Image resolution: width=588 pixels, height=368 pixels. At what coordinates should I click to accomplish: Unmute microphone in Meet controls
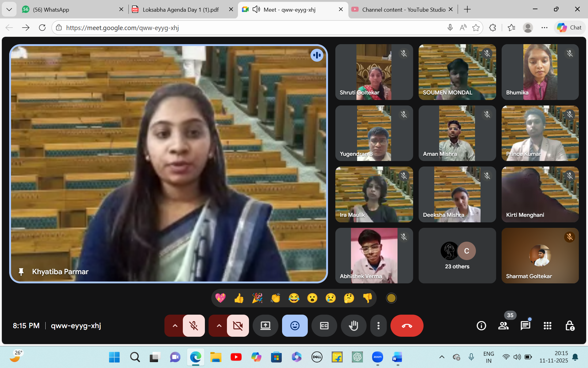pyautogui.click(x=194, y=326)
